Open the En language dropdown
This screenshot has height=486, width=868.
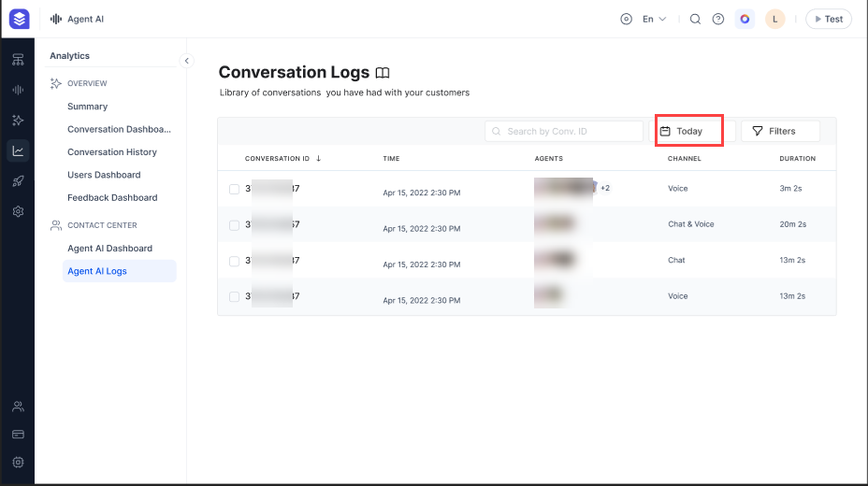(x=654, y=19)
